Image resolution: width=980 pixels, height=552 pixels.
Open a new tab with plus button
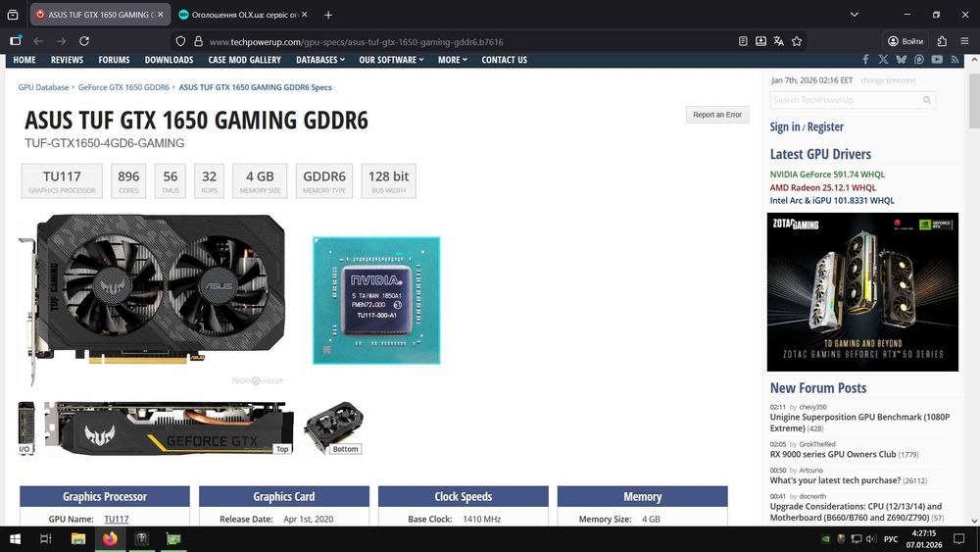[x=328, y=15]
